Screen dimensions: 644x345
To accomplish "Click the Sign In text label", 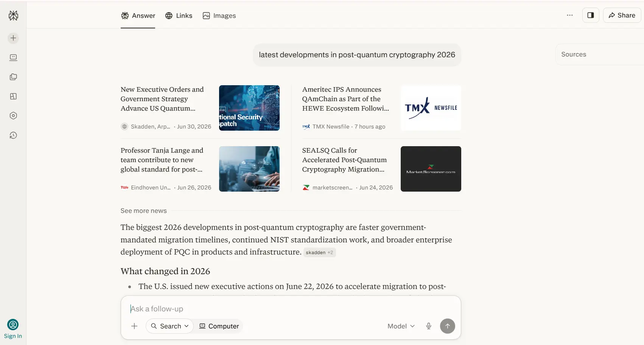I will (x=13, y=336).
